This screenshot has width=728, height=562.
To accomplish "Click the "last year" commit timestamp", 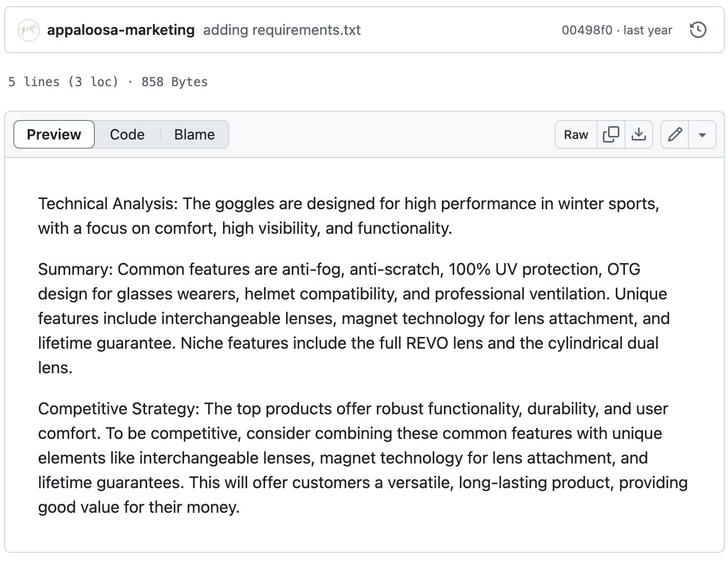I will (x=648, y=30).
